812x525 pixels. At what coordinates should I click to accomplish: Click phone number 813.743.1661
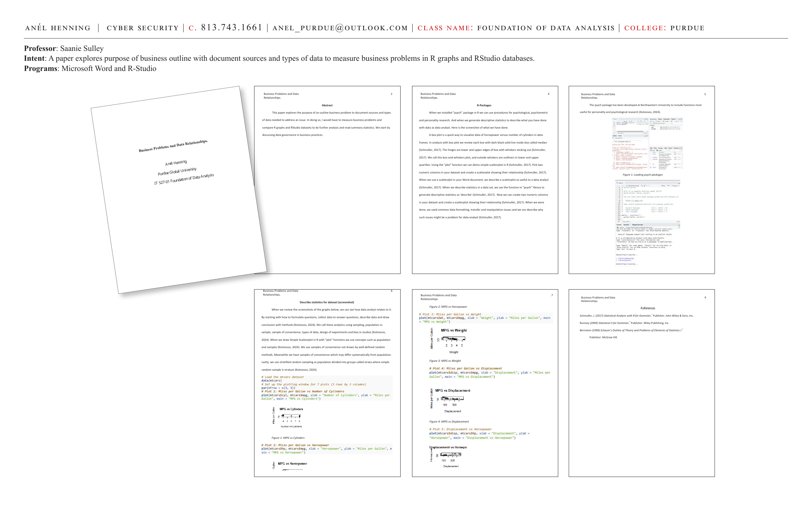point(232,28)
